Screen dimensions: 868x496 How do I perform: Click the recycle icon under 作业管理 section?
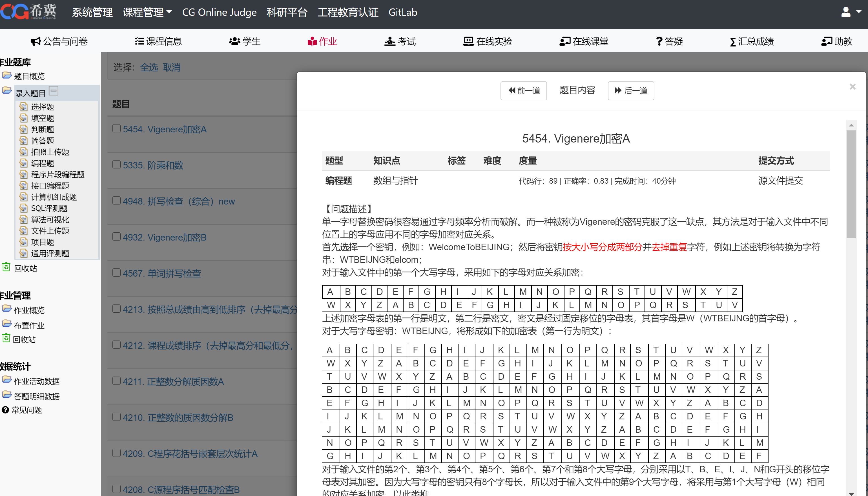pyautogui.click(x=6, y=338)
